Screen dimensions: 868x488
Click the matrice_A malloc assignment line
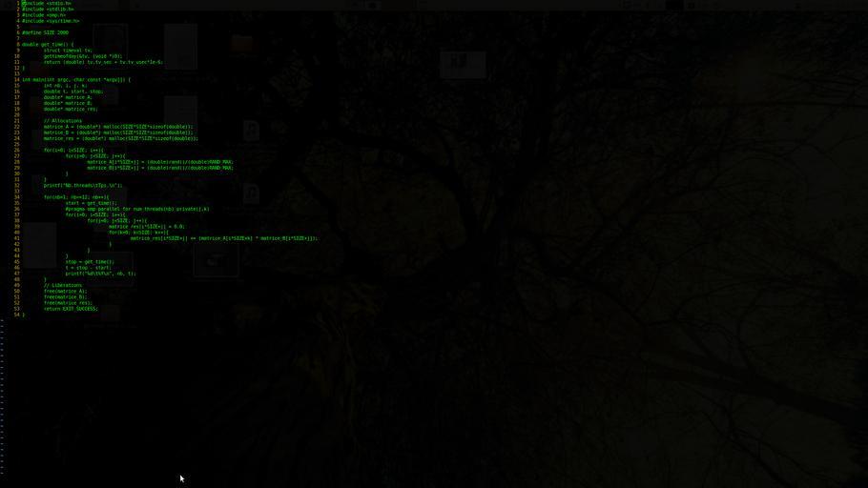coord(117,127)
